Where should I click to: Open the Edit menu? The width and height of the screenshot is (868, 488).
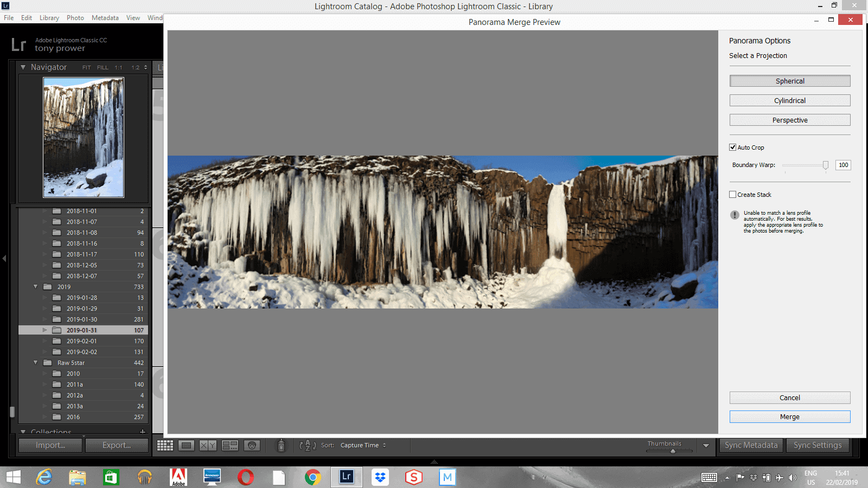27,18
